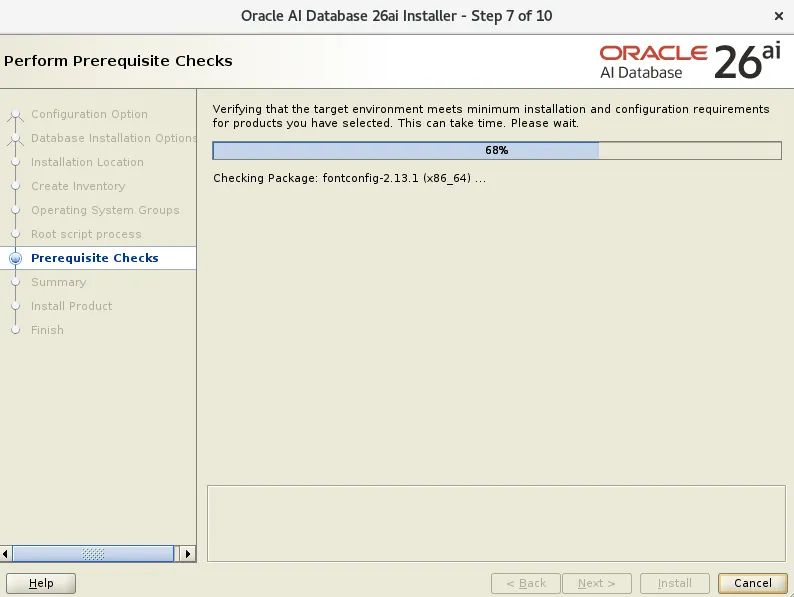Click the Prerequisite Checks step label

point(95,258)
